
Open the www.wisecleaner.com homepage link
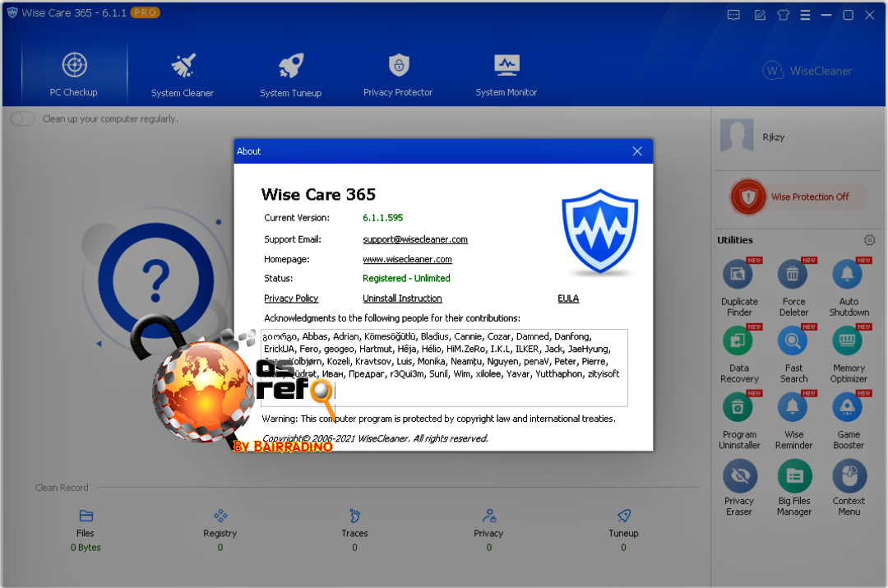point(407,259)
